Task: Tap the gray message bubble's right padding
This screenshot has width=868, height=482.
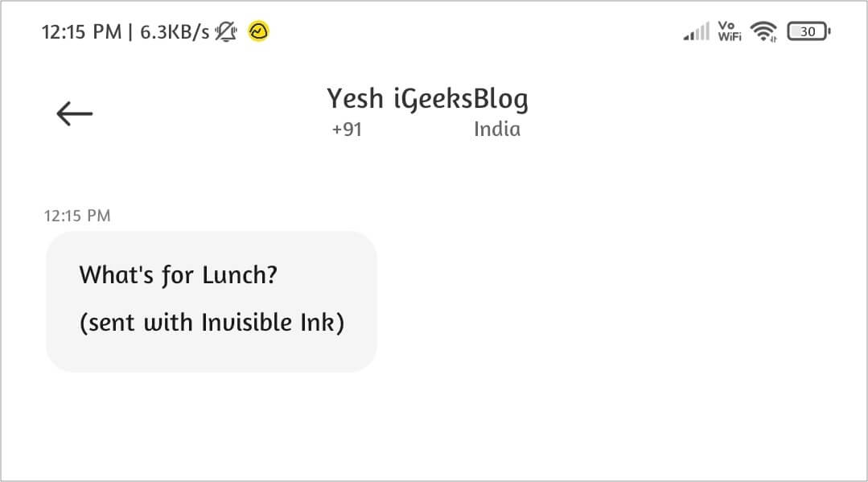Action: [360, 302]
